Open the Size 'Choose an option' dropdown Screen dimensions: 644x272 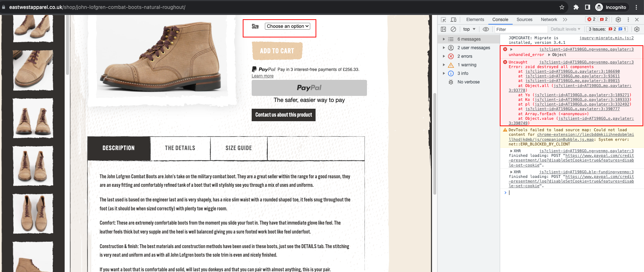[287, 26]
